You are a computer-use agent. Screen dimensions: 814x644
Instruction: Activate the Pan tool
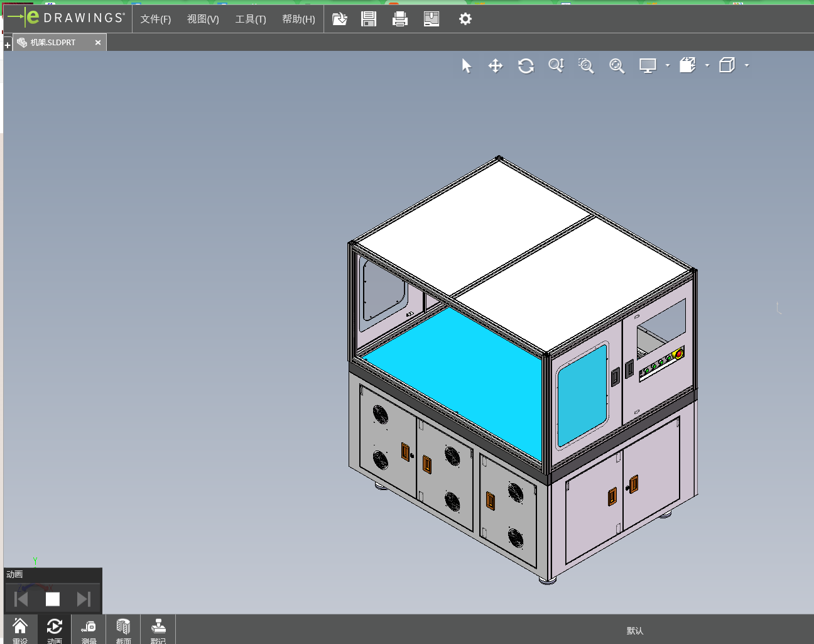click(x=496, y=66)
